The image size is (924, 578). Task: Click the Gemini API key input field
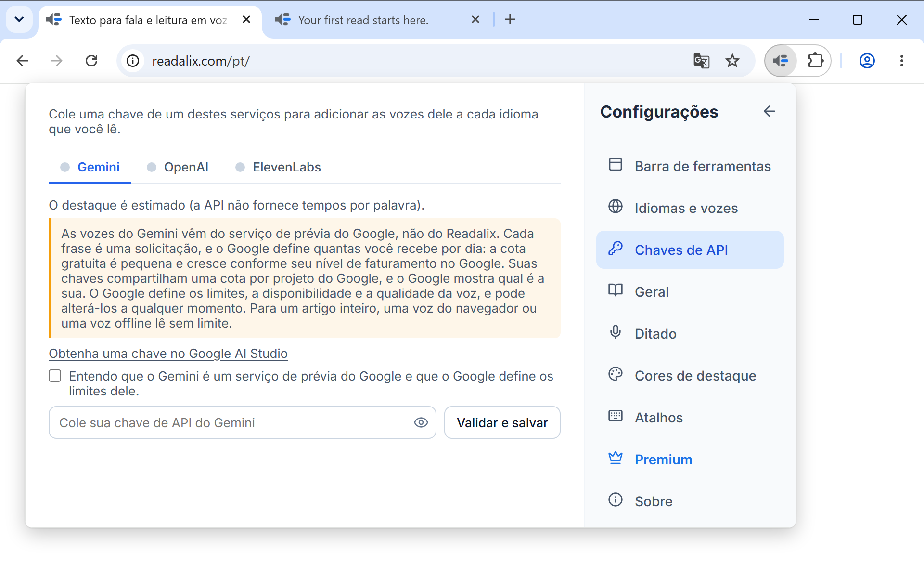click(243, 422)
